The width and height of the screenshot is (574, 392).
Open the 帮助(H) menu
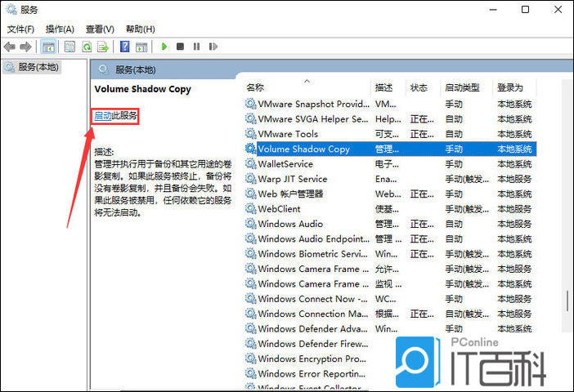click(x=140, y=29)
